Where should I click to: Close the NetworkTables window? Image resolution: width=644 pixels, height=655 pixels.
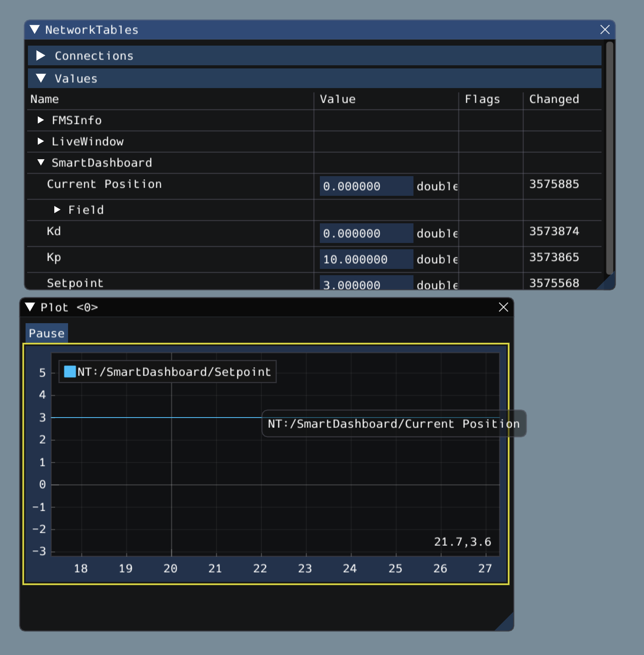coord(605,30)
